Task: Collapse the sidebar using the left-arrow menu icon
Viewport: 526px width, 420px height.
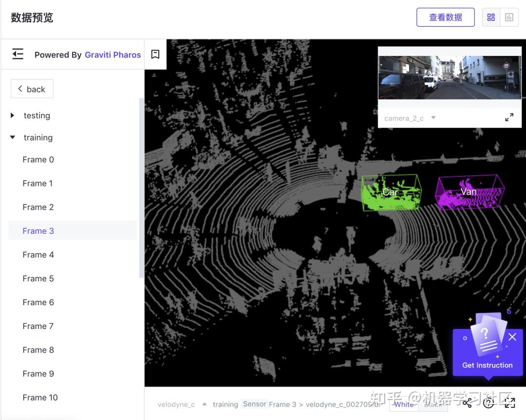Action: click(x=18, y=54)
